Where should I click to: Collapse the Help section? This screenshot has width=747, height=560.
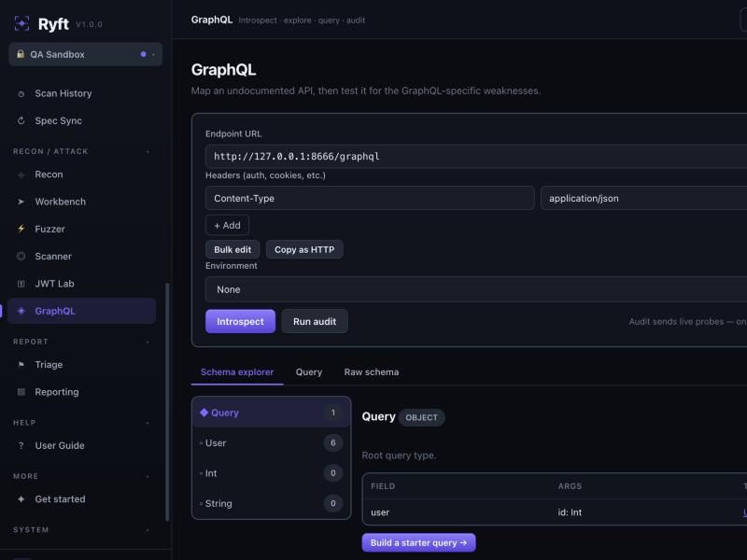[148, 423]
